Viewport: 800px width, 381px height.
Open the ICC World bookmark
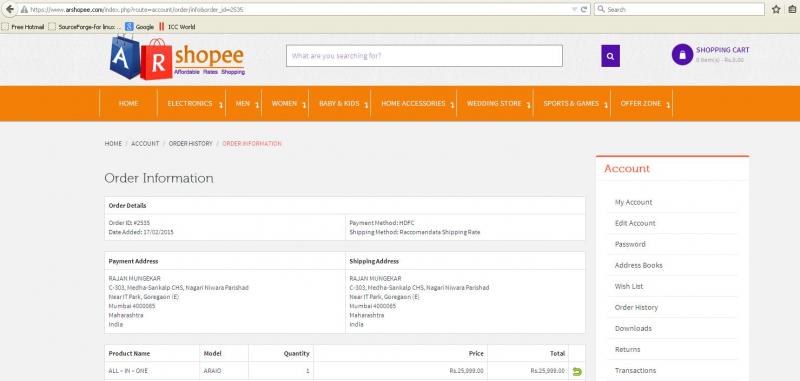[177, 27]
